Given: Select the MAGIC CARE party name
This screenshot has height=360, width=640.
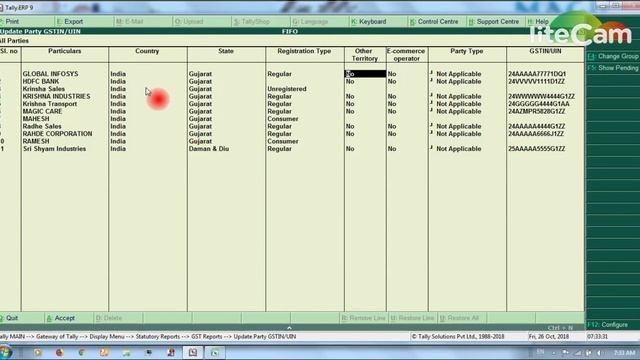Looking at the screenshot, I should tap(42, 111).
